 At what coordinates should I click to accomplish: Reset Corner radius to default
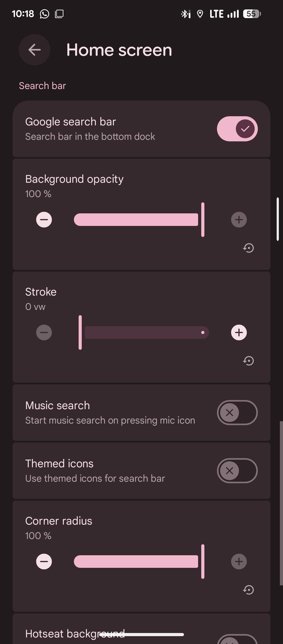click(x=248, y=590)
